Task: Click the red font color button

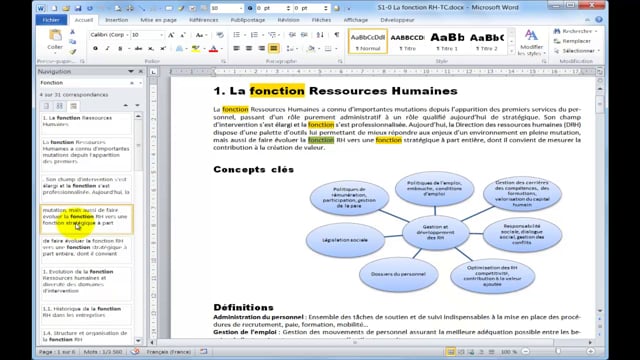Action: pos(213,49)
